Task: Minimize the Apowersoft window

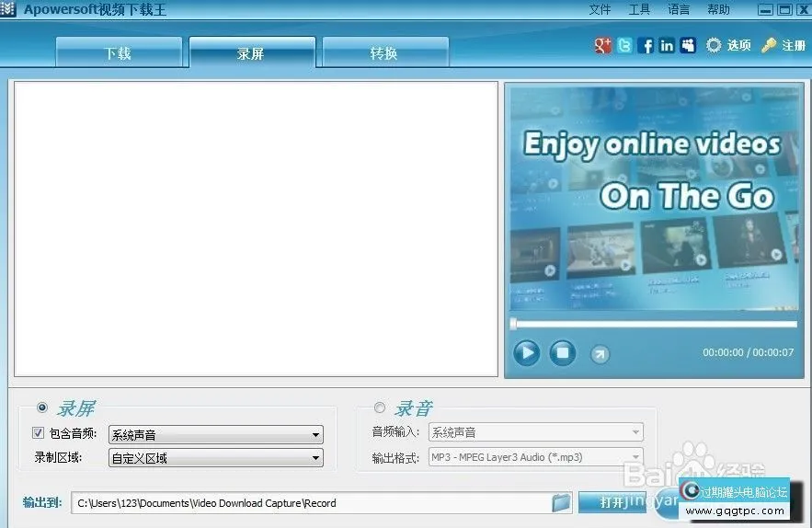Action: 765,10
